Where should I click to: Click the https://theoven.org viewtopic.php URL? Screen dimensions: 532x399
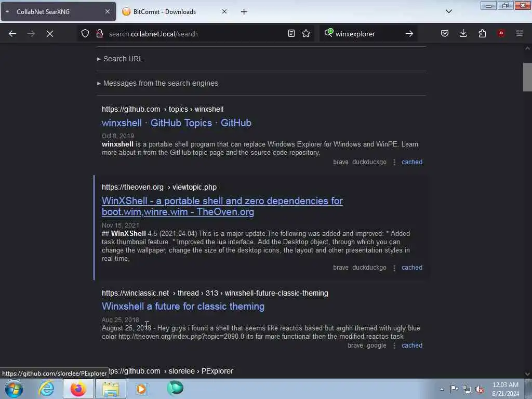159,187
